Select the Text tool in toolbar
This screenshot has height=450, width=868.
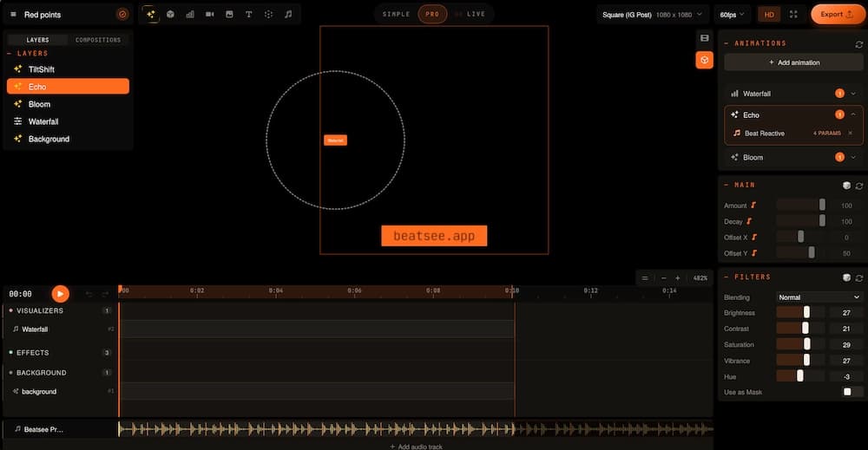tap(248, 15)
